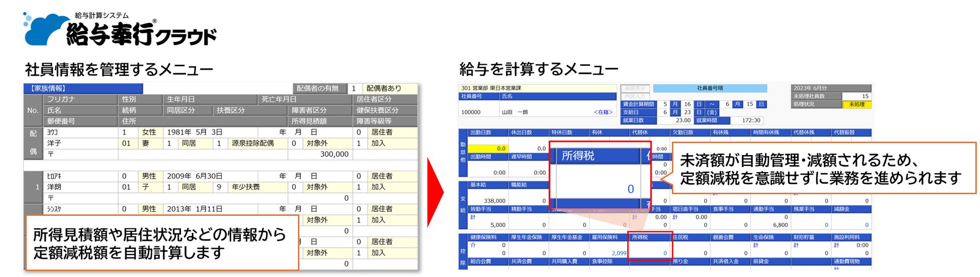The image size is (980, 277).
Task: Click the 死亡年月日 column header
Action: (306, 99)
